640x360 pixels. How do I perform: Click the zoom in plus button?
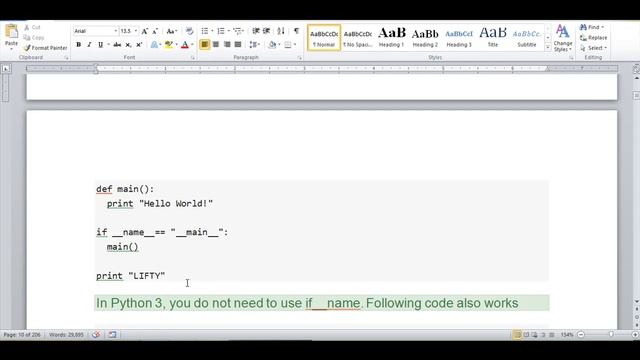click(x=635, y=335)
